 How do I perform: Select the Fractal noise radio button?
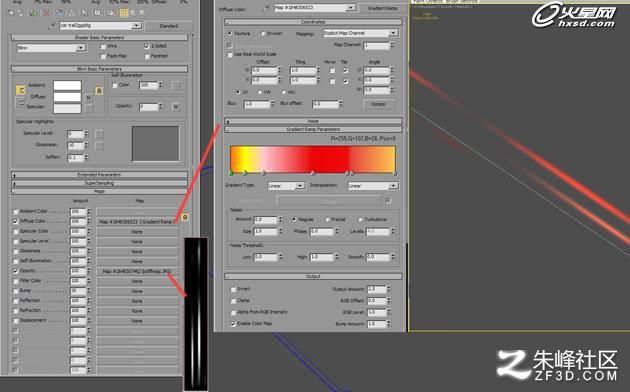point(327,220)
